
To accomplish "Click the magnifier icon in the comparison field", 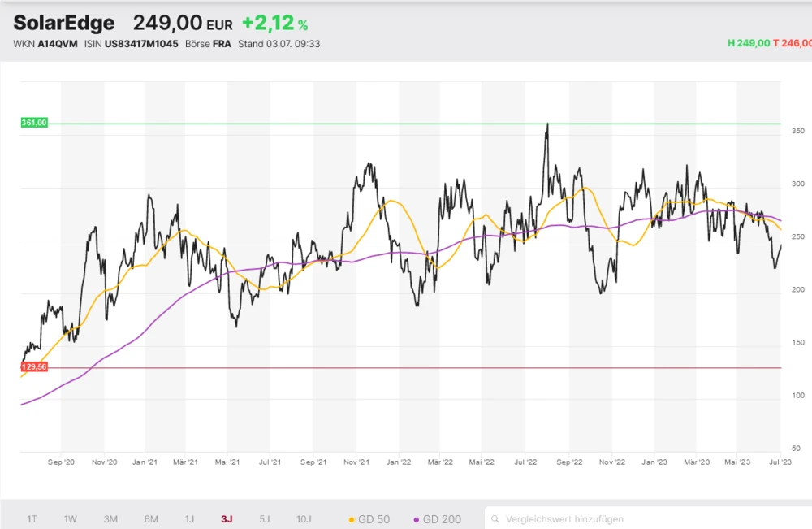I will tap(495, 518).
